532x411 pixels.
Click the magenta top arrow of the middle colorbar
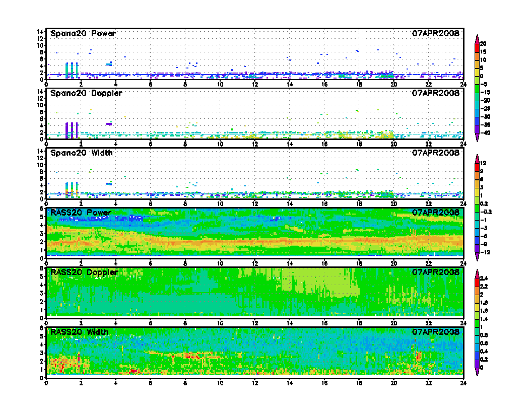(x=477, y=159)
